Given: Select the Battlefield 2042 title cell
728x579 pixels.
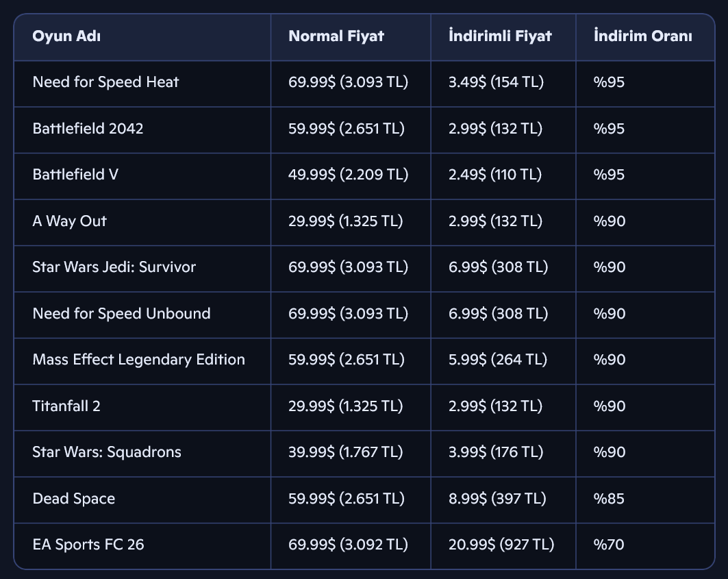Looking at the screenshot, I should 88,129.
